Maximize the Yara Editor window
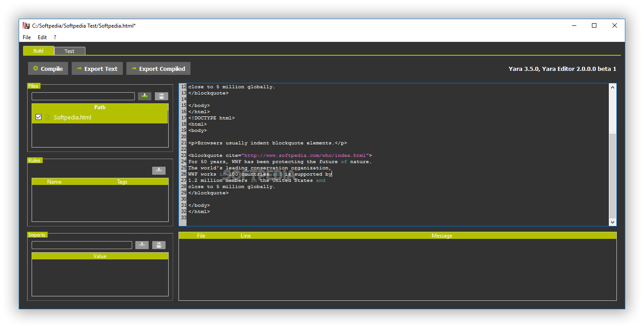644x328 pixels. (x=594, y=26)
